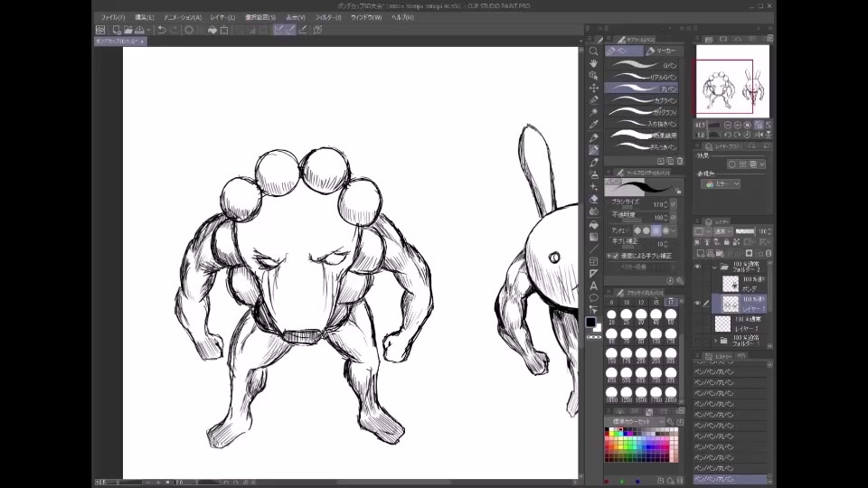Open the ファイル(F) menu
The height and width of the screenshot is (488, 868).
click(x=112, y=17)
